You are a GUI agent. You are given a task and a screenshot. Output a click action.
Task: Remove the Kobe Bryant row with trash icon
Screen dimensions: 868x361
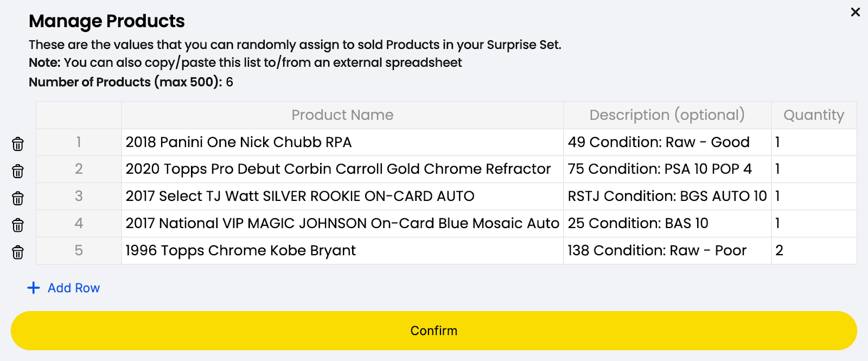pos(18,252)
